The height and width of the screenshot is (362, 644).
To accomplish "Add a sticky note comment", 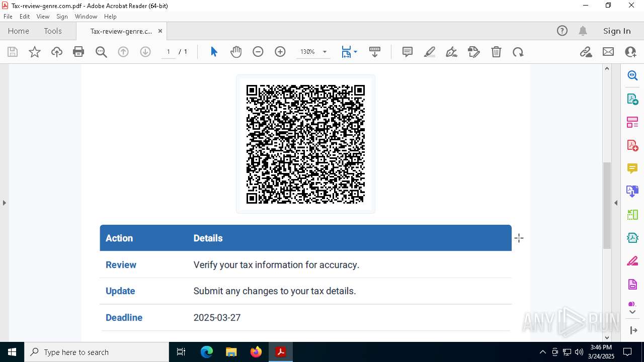I will click(408, 52).
